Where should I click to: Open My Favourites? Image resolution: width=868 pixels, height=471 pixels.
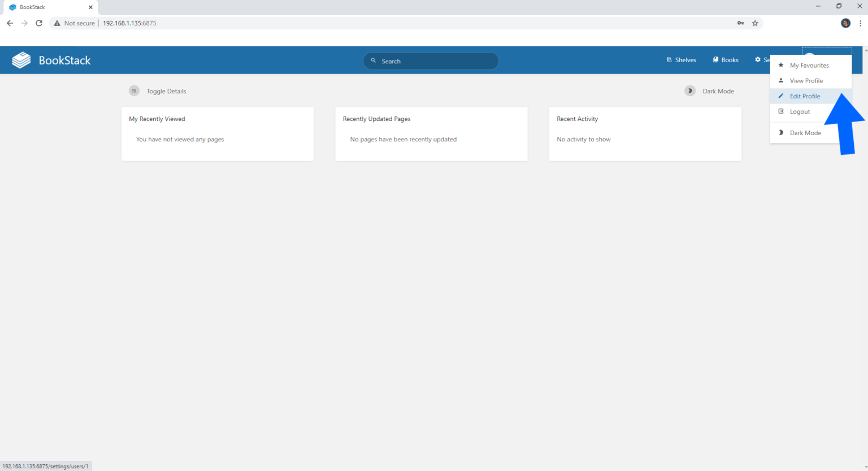click(810, 65)
